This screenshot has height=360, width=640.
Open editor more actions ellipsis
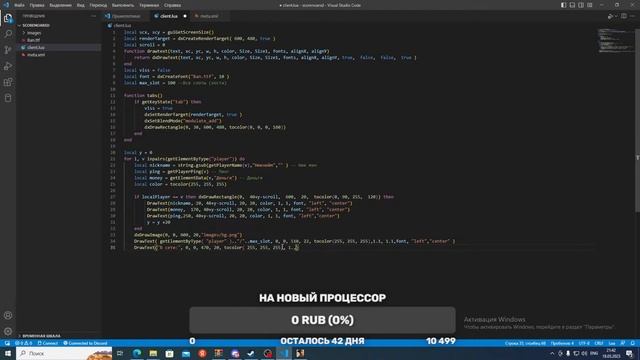point(633,16)
